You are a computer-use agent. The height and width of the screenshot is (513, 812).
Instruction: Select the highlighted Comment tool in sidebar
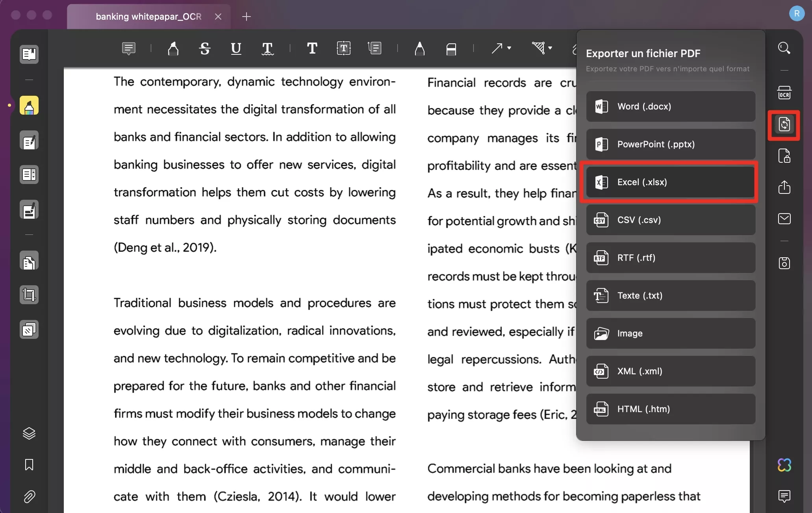coord(29,105)
